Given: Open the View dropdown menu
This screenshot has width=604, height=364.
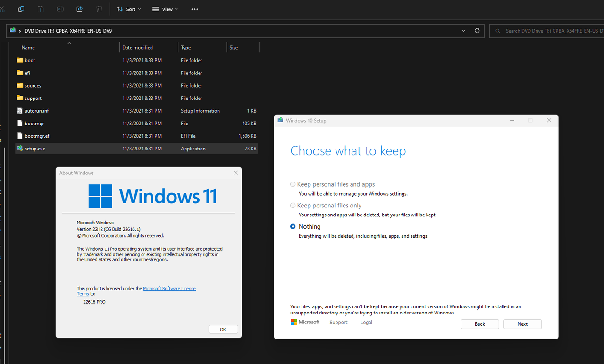Looking at the screenshot, I should tap(165, 9).
